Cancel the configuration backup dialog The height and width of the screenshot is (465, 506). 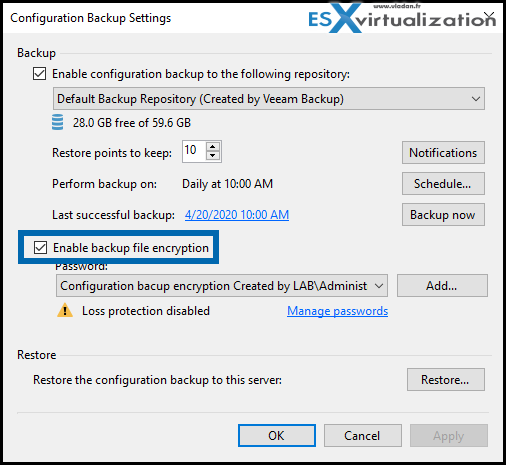[x=363, y=436]
